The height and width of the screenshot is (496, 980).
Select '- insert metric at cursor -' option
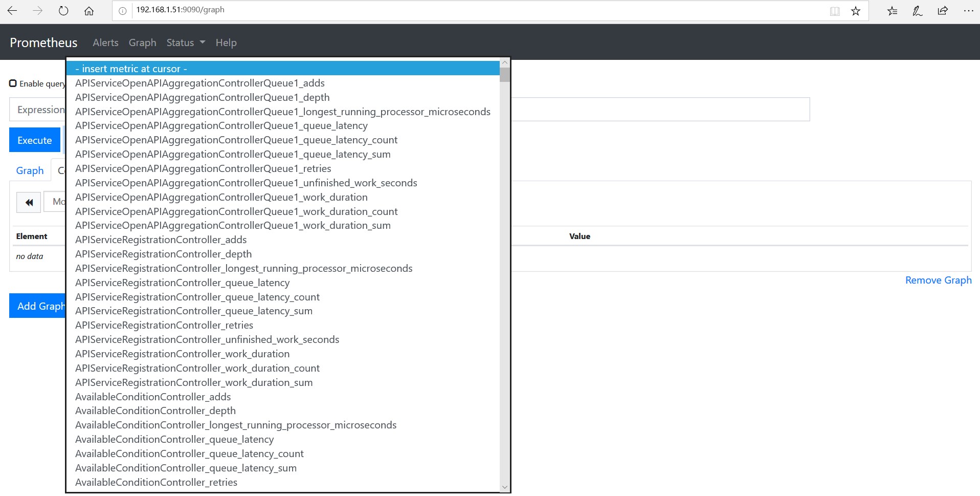[283, 69]
